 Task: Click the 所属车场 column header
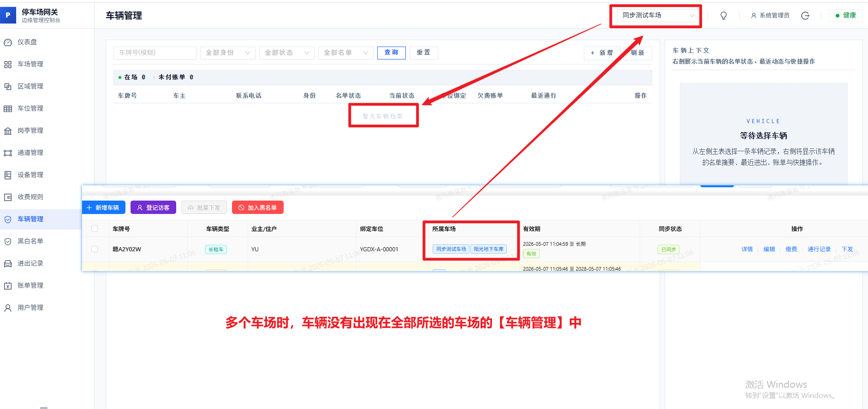(444, 229)
